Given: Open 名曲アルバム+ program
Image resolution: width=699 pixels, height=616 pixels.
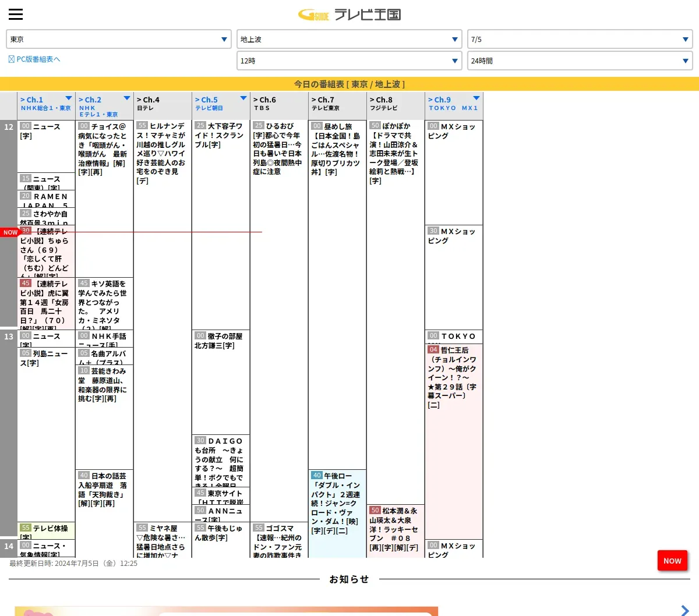Looking at the screenshot, I should [104, 356].
